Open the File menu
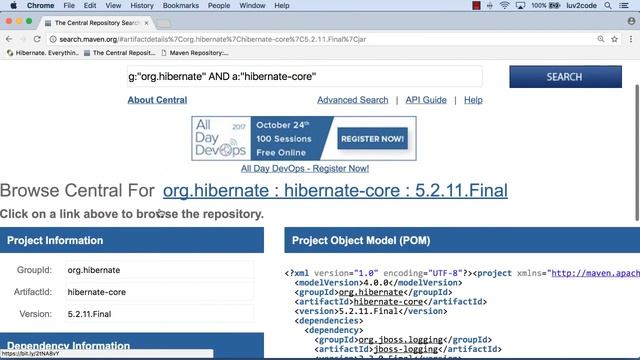The width and height of the screenshot is (640, 360). pos(69,5)
